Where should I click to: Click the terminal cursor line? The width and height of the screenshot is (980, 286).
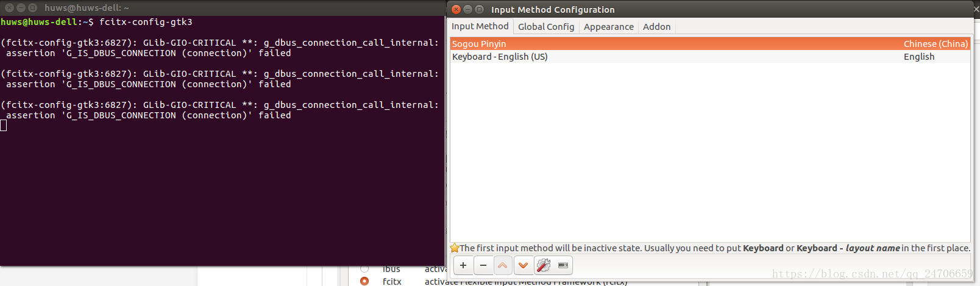point(4,126)
